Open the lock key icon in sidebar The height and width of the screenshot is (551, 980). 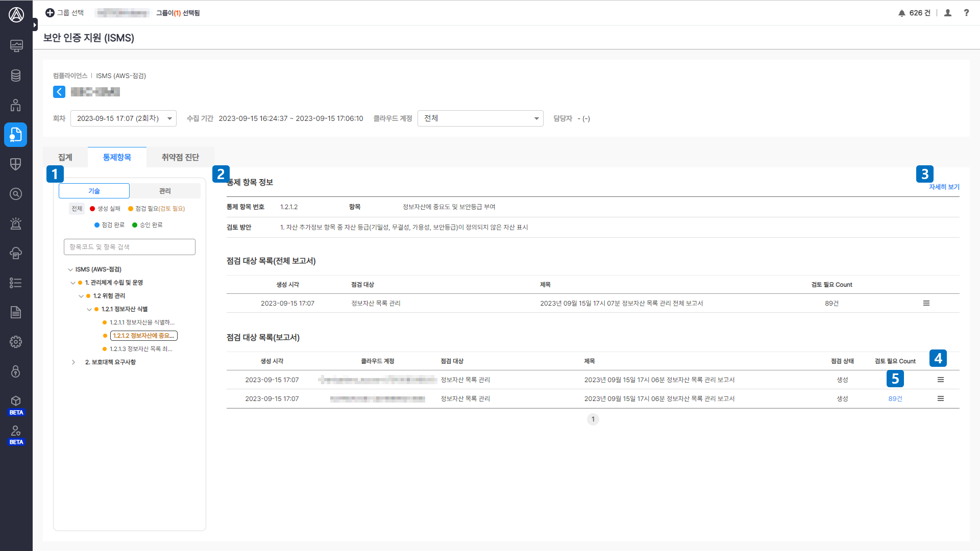16,371
